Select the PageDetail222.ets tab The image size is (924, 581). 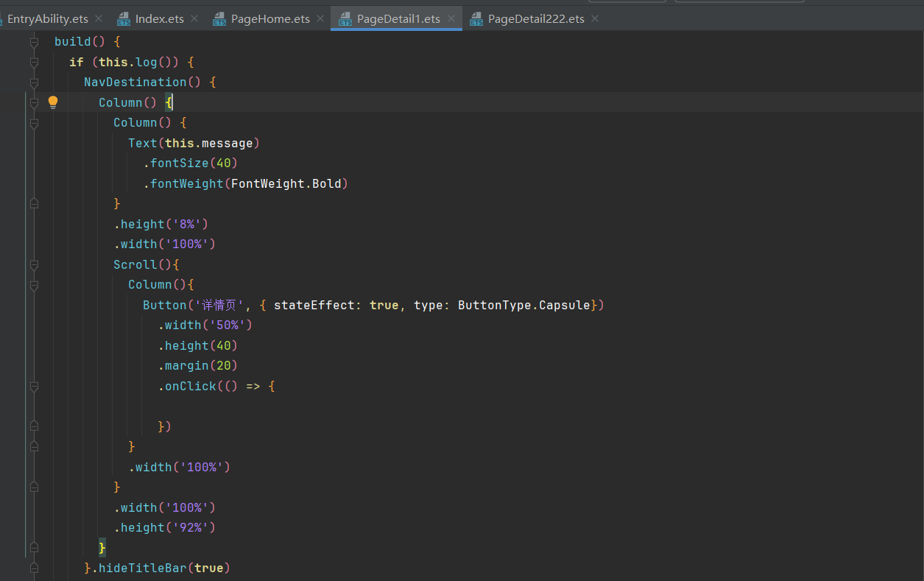click(535, 19)
